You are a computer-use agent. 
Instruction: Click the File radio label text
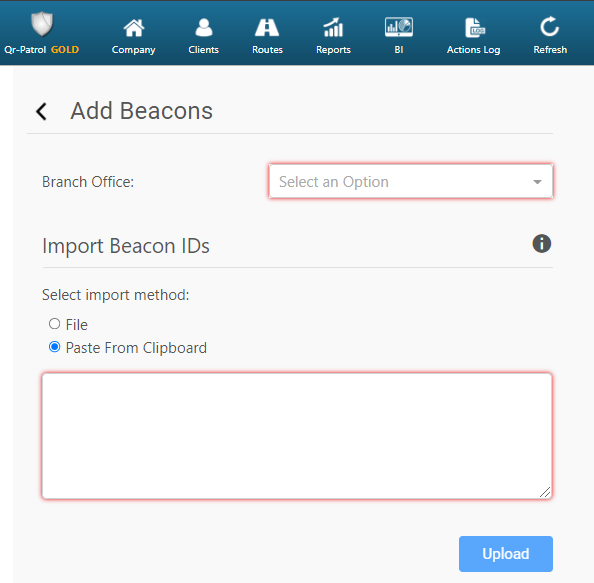tap(77, 325)
